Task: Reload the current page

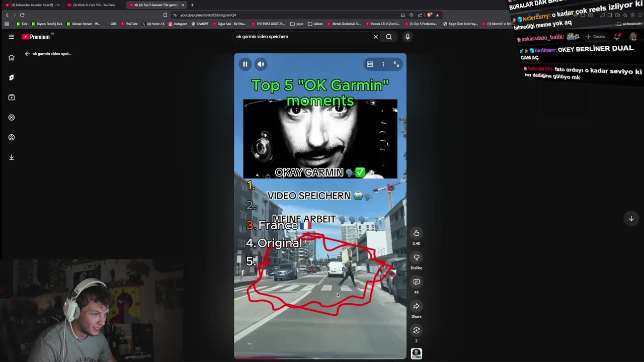Action: click(22, 15)
